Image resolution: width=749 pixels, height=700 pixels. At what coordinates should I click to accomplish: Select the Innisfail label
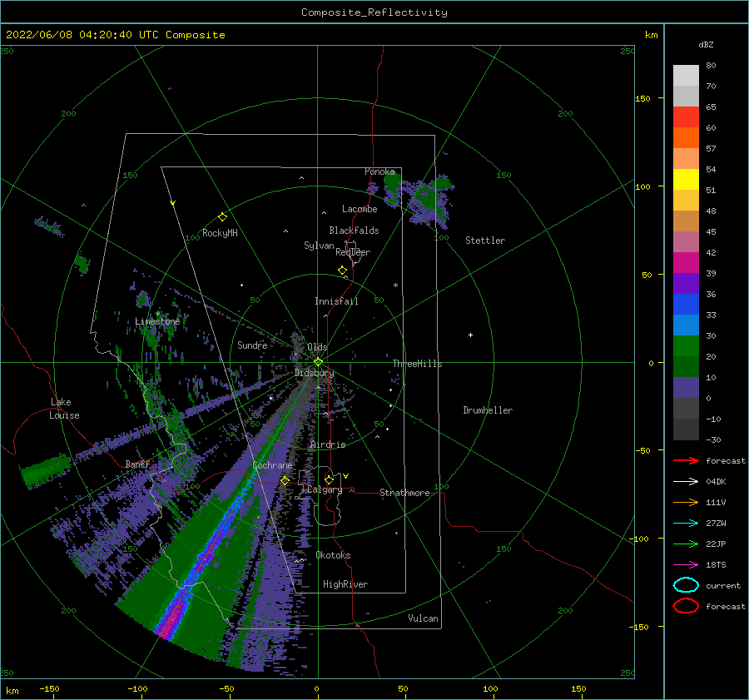tap(336, 301)
